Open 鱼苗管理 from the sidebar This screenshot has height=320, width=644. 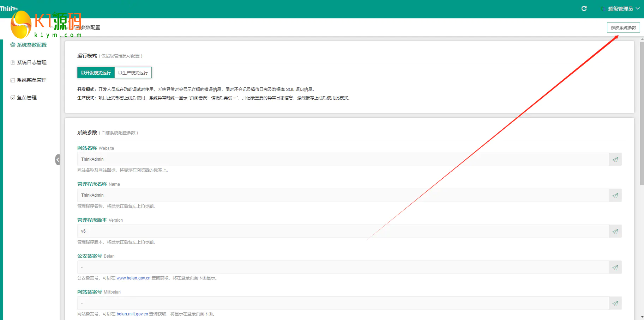click(24, 98)
